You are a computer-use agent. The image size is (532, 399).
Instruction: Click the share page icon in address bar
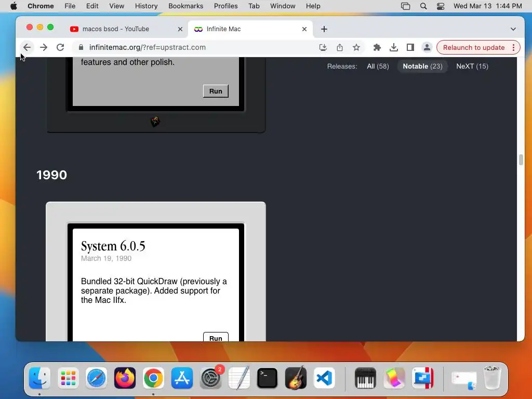point(340,47)
